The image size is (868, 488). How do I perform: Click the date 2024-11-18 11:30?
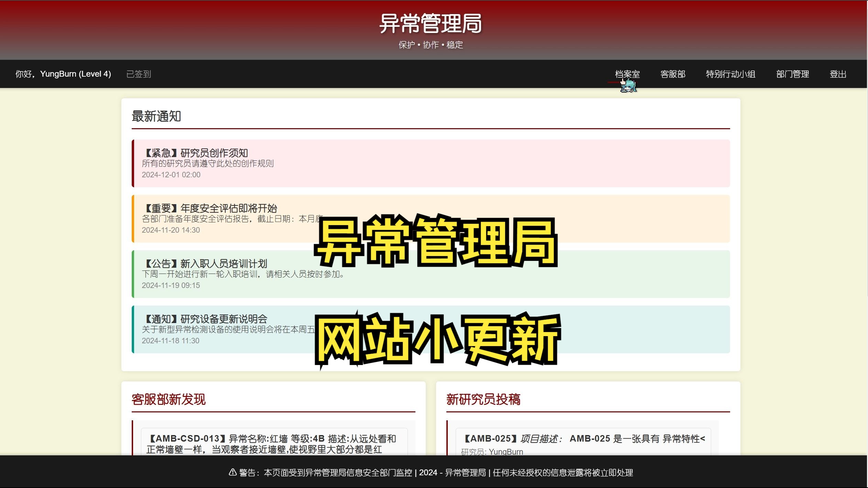[x=171, y=341]
